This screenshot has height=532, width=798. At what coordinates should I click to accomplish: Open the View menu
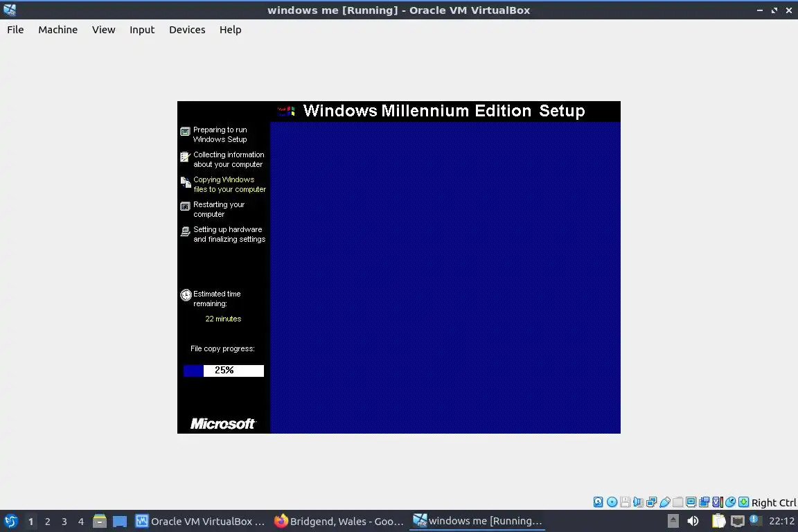pos(103,30)
